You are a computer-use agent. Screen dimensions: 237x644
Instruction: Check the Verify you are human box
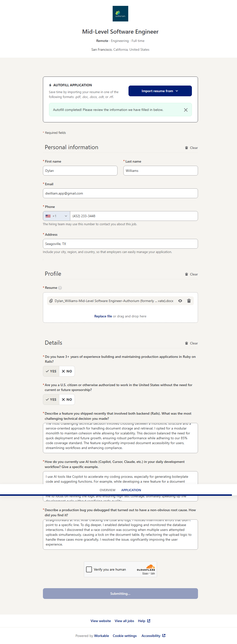tap(89, 569)
